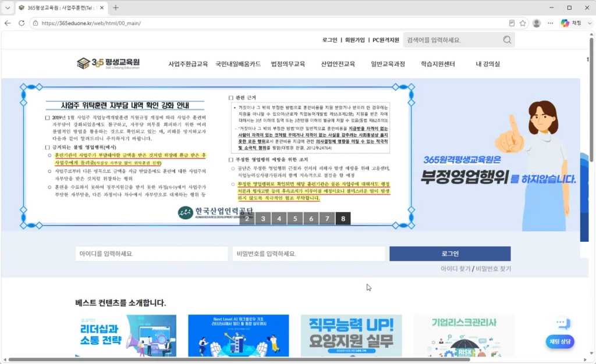This screenshot has height=364, width=596.
Task: Click the blue 로그인 button
Action: click(x=450, y=254)
